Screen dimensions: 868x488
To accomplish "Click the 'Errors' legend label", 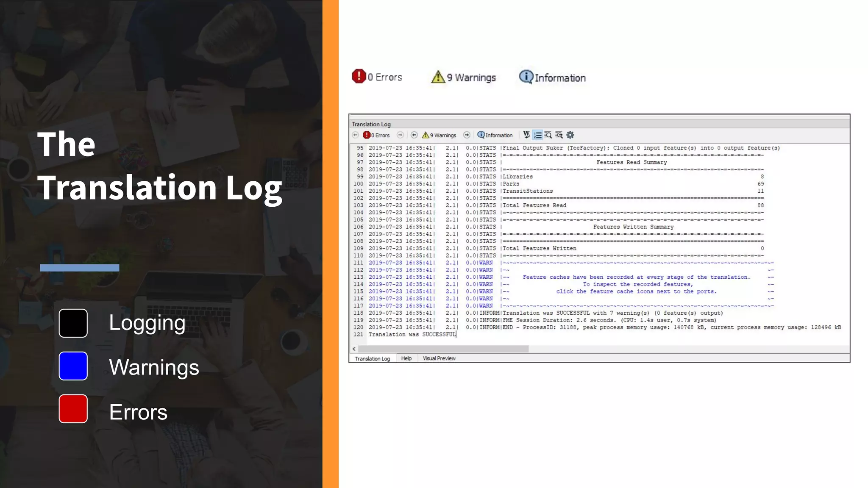I will tap(138, 412).
